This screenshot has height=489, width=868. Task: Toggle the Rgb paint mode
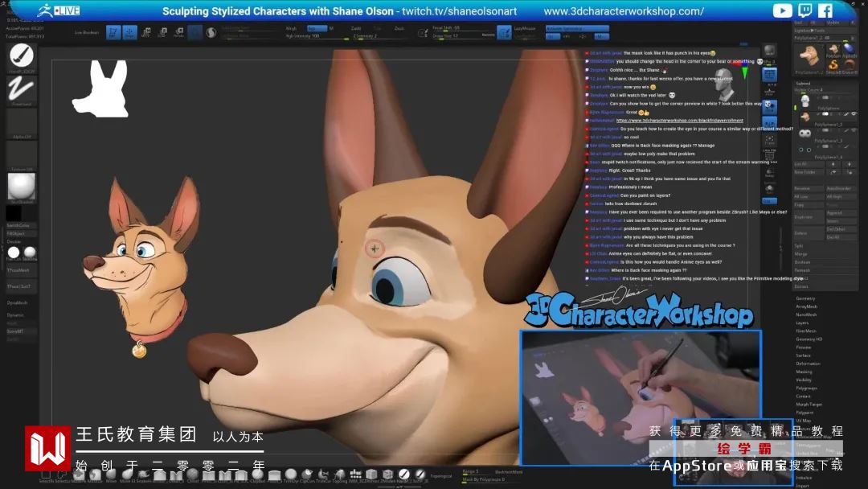coord(317,28)
